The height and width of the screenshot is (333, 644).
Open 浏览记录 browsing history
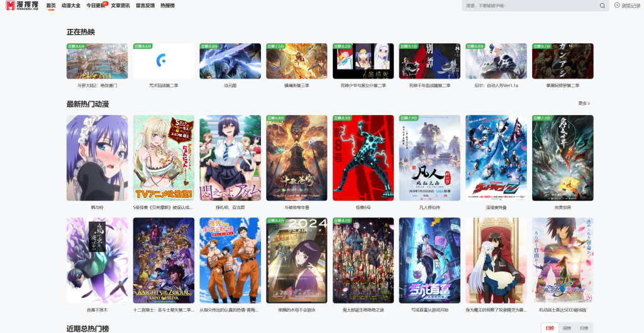626,6
